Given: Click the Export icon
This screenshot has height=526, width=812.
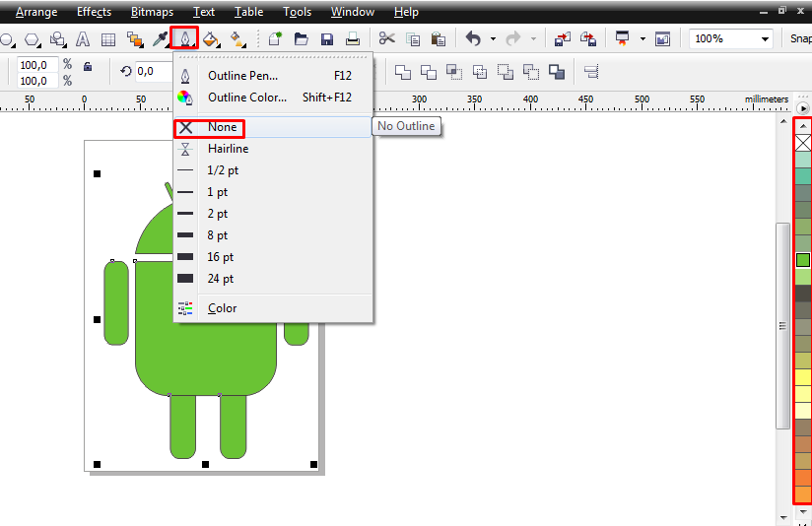Looking at the screenshot, I should [x=588, y=39].
